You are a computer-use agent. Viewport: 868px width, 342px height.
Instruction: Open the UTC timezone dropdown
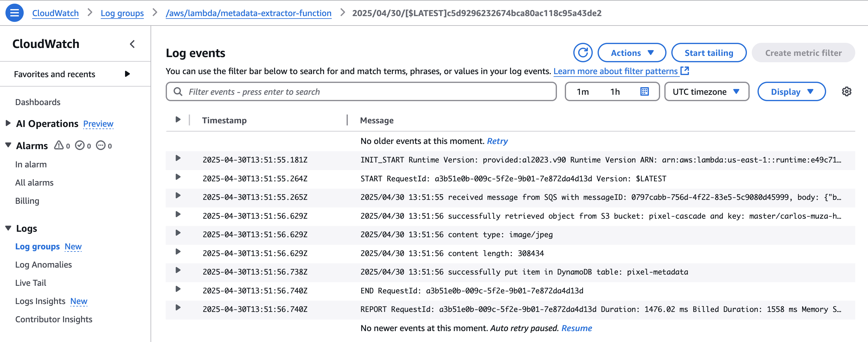[x=707, y=91]
